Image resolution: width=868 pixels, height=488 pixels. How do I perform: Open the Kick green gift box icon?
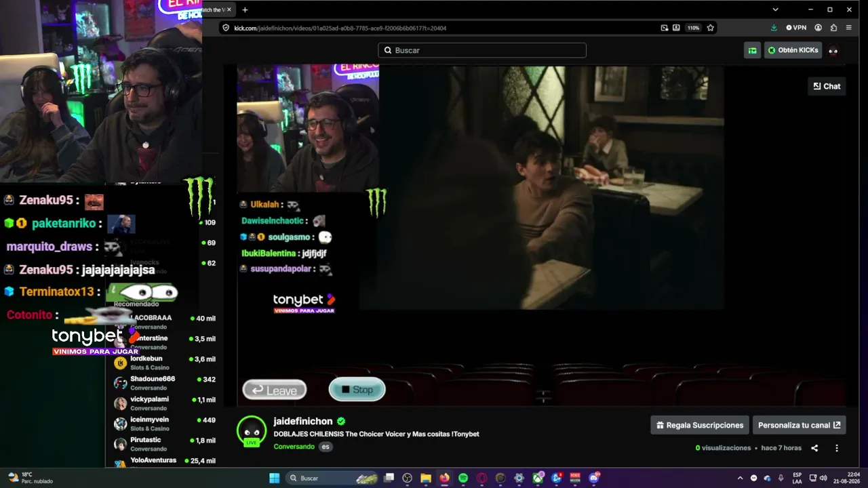[752, 50]
